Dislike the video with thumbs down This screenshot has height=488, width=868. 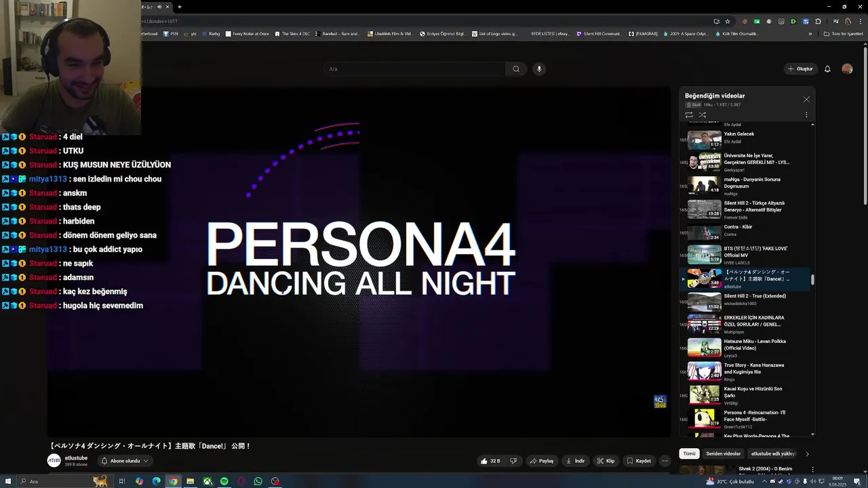pos(513,461)
